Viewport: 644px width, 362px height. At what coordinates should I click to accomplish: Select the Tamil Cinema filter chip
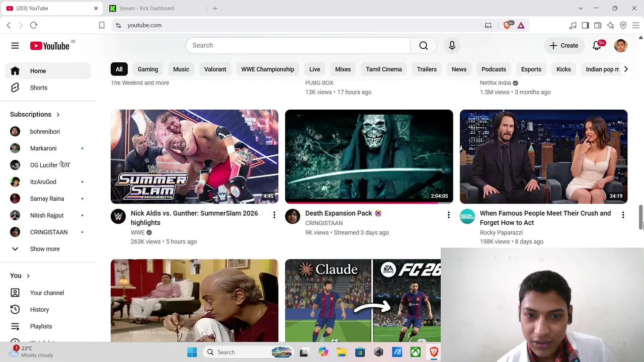pyautogui.click(x=384, y=69)
